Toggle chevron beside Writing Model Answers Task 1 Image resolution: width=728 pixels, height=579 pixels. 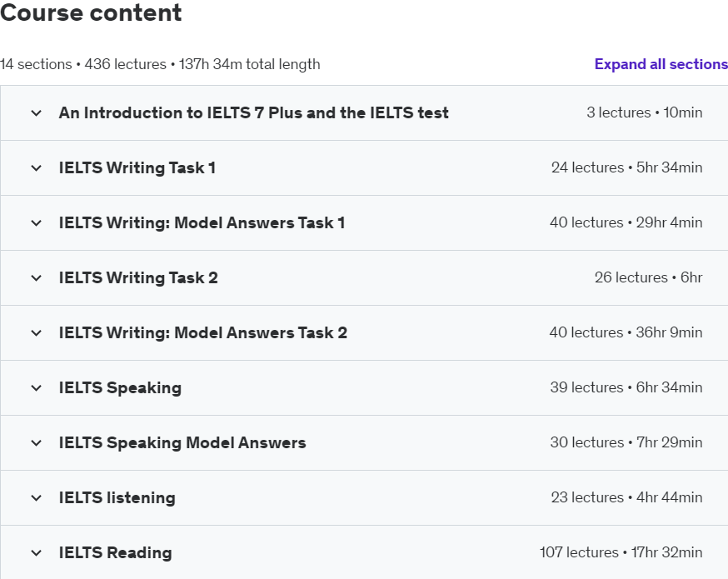point(36,223)
